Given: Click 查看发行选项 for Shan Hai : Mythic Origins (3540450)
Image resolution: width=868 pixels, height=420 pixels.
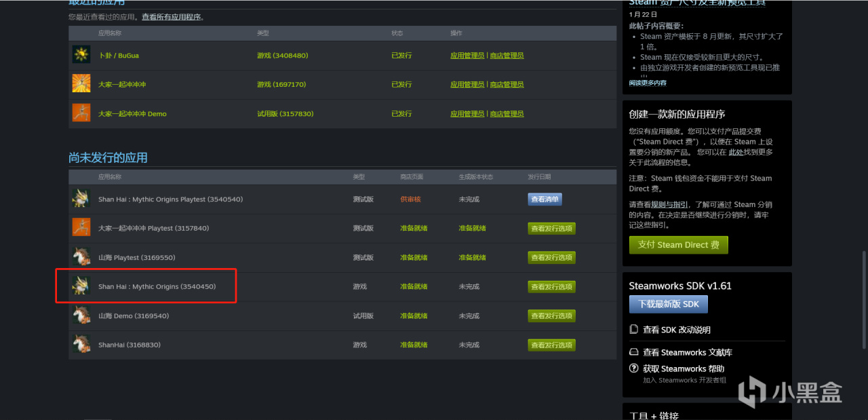Looking at the screenshot, I should point(552,287).
